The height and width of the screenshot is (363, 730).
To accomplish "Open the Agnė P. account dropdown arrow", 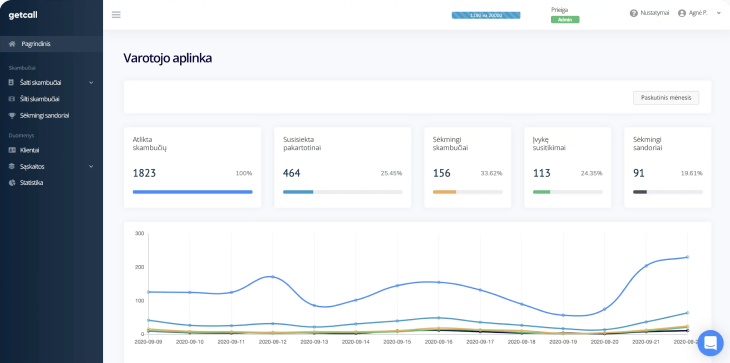I will click(x=719, y=13).
